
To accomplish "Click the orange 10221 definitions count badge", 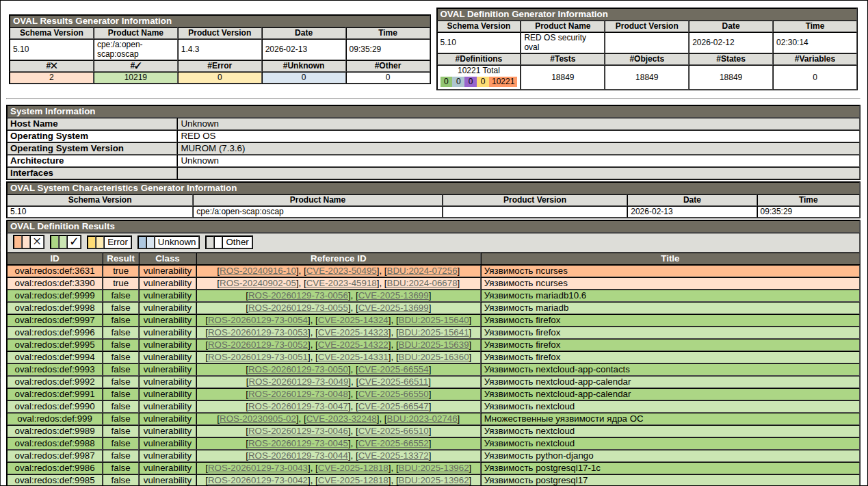I will [503, 81].
